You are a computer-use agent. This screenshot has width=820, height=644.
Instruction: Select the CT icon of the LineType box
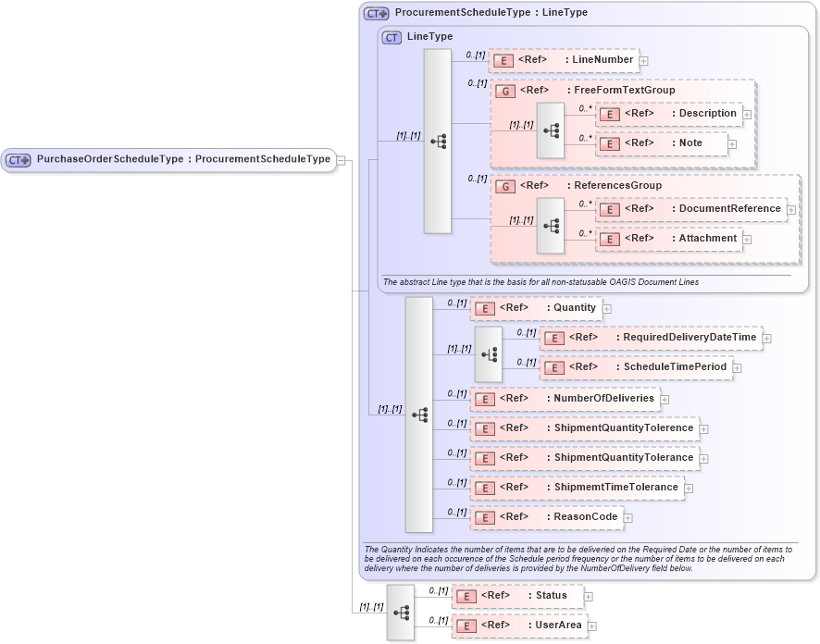coord(391,37)
